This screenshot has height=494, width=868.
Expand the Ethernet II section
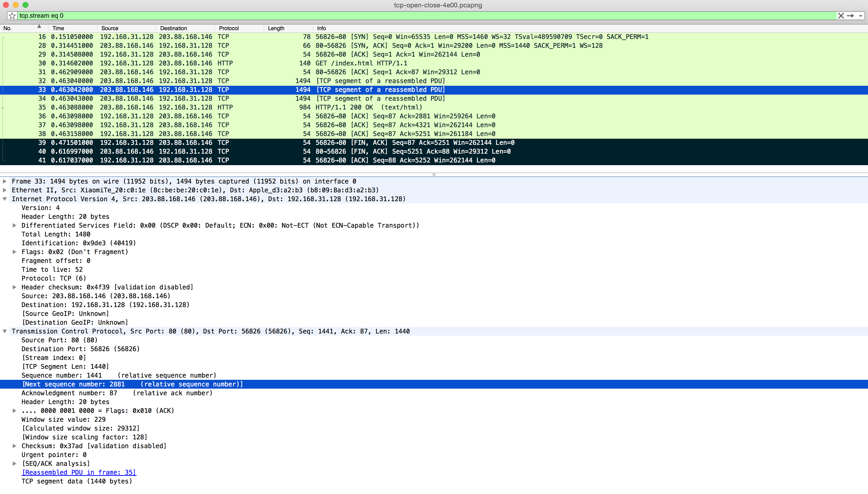pyautogui.click(x=5, y=190)
